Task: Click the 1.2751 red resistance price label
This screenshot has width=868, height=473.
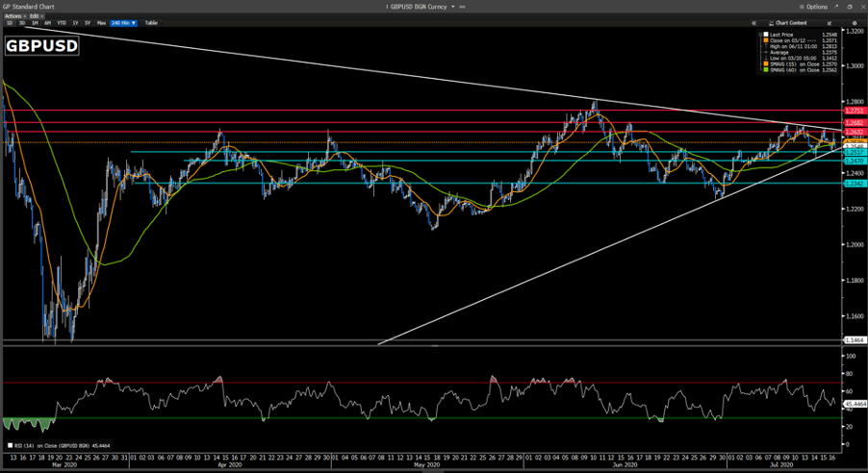Action: coord(855,111)
